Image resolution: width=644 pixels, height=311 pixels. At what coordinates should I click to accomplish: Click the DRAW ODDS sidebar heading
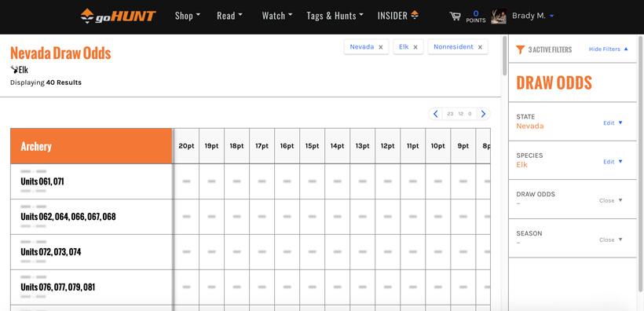554,83
